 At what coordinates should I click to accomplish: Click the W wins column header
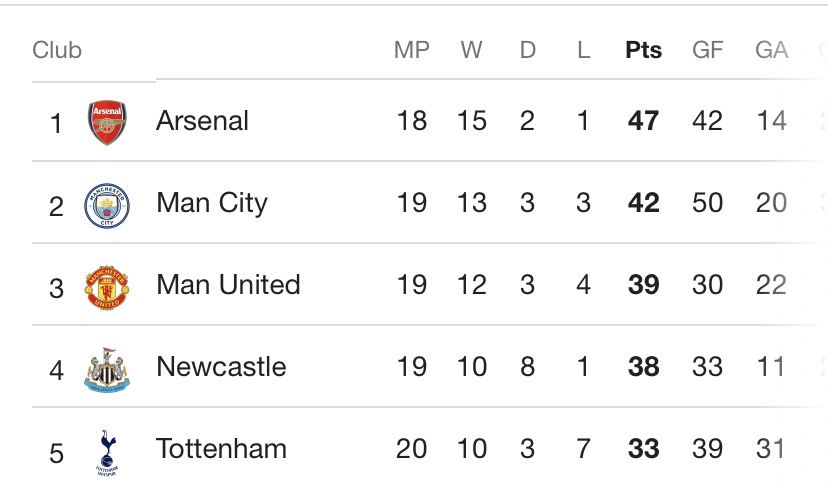click(x=471, y=50)
